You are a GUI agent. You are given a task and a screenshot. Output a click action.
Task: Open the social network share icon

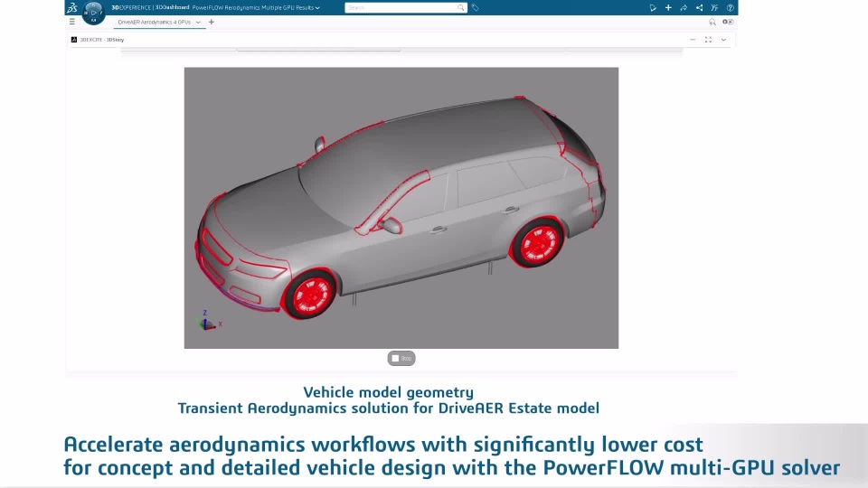pyautogui.click(x=699, y=8)
